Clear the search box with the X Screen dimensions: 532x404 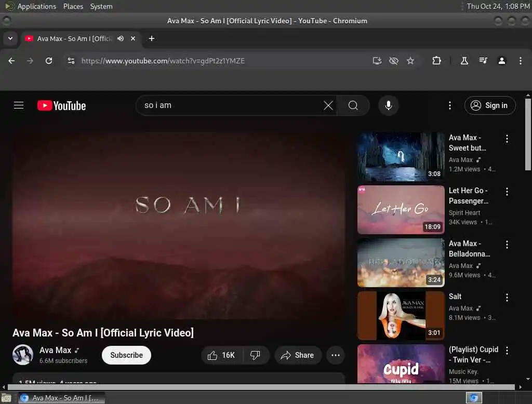(x=328, y=105)
